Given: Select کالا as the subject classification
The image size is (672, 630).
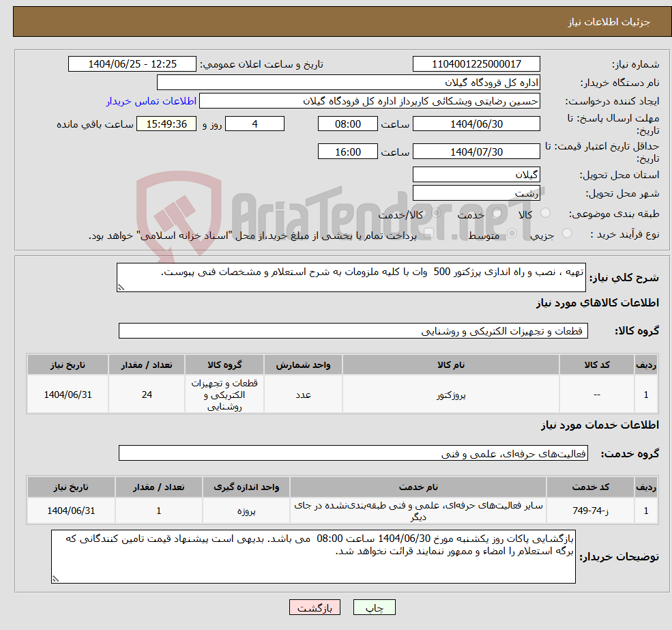Looking at the screenshot, I should 544,214.
